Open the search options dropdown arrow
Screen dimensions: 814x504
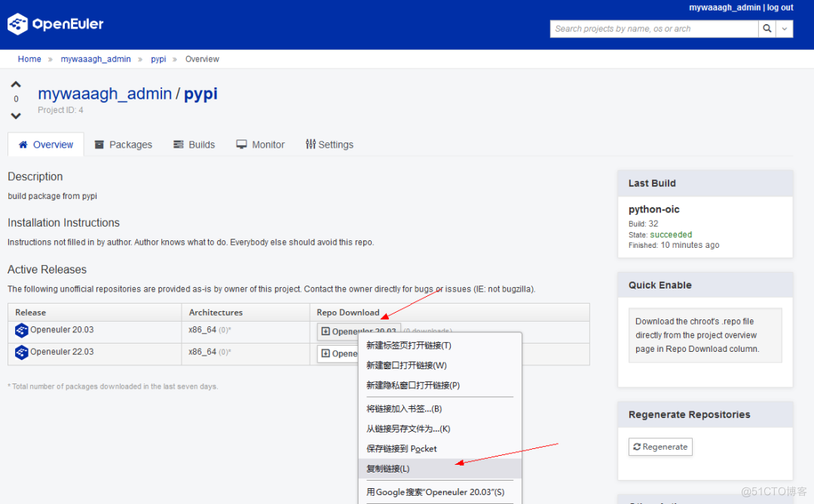pyautogui.click(x=785, y=28)
